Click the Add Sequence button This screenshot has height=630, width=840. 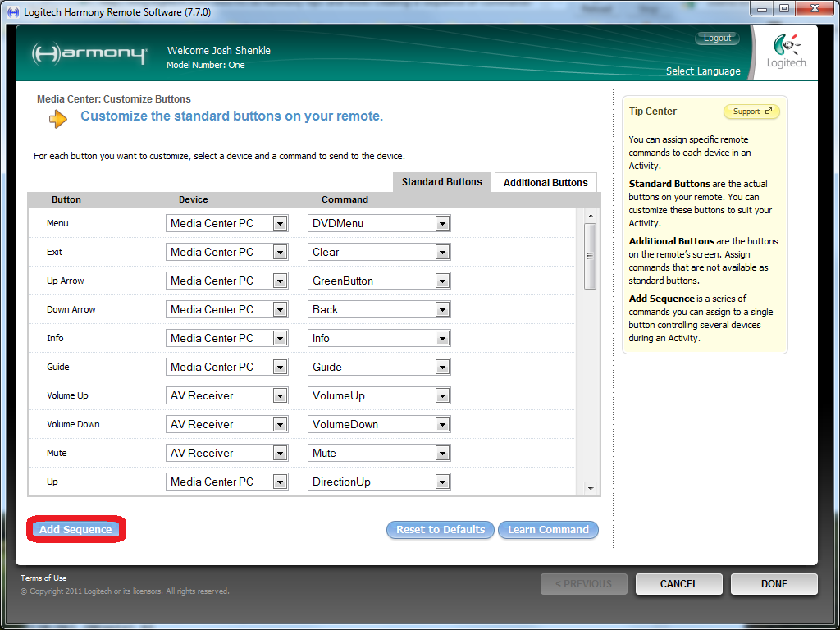click(75, 529)
